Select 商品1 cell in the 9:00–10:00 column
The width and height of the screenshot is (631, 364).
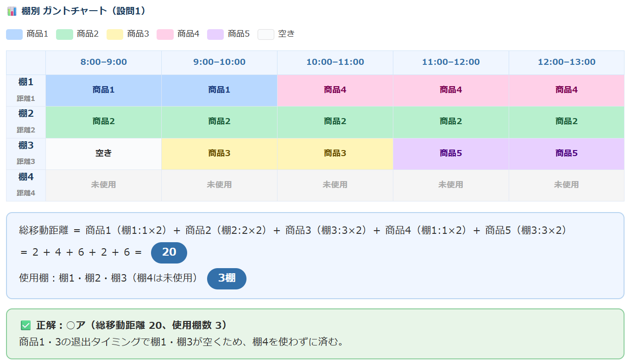pos(219,90)
